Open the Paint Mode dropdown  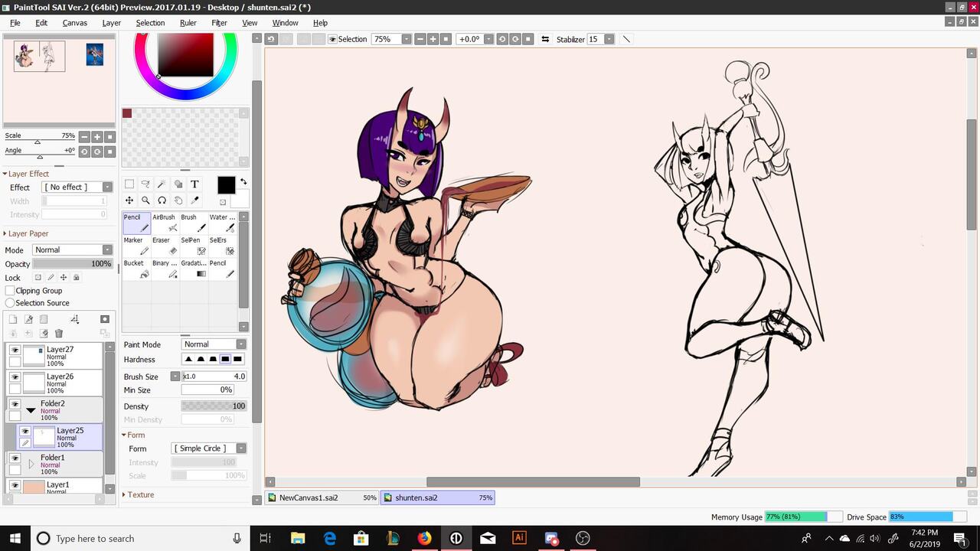[214, 344]
